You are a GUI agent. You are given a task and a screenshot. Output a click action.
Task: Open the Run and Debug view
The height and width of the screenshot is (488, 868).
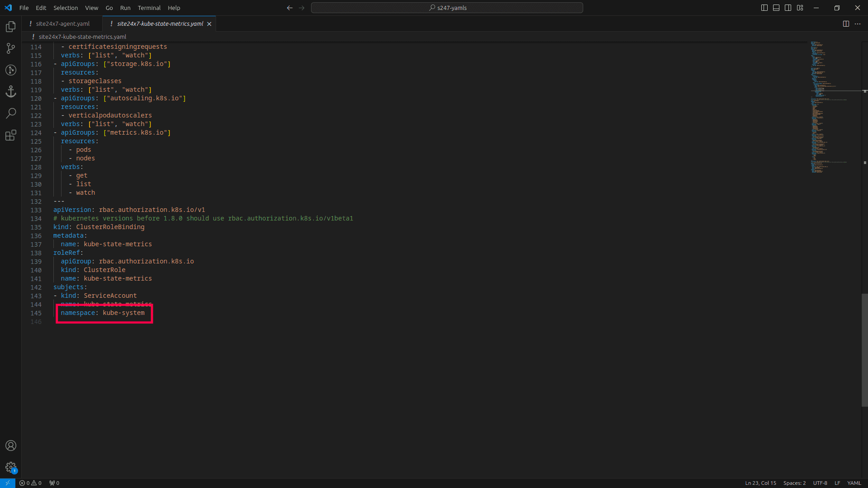pyautogui.click(x=11, y=70)
